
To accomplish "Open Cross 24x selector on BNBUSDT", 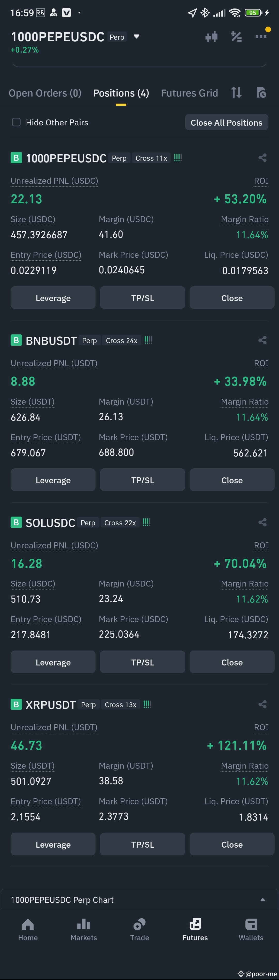I will [x=121, y=341].
